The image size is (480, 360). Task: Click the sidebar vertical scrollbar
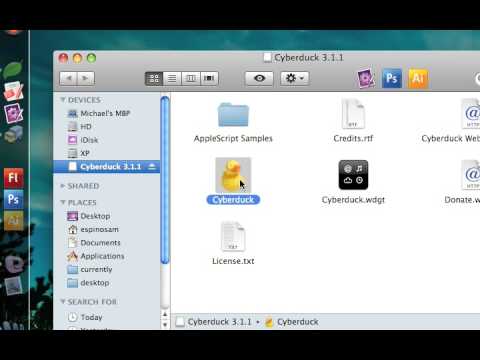(x=165, y=180)
